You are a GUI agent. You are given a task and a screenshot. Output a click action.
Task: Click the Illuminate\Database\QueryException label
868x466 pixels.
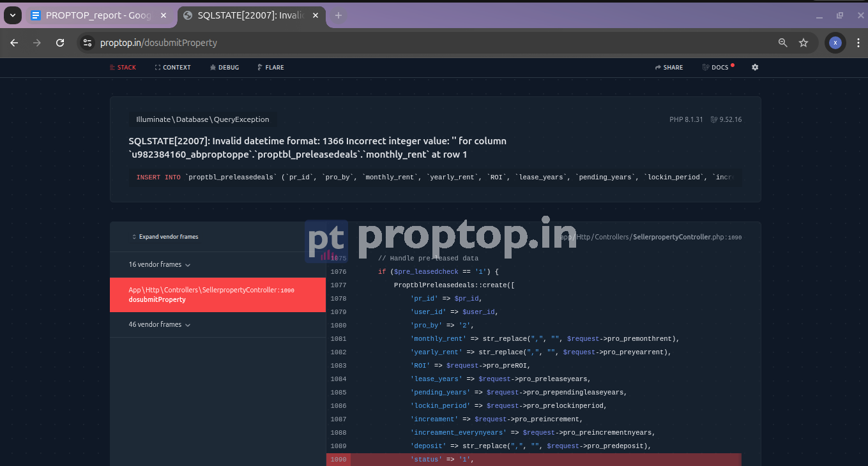pos(202,119)
